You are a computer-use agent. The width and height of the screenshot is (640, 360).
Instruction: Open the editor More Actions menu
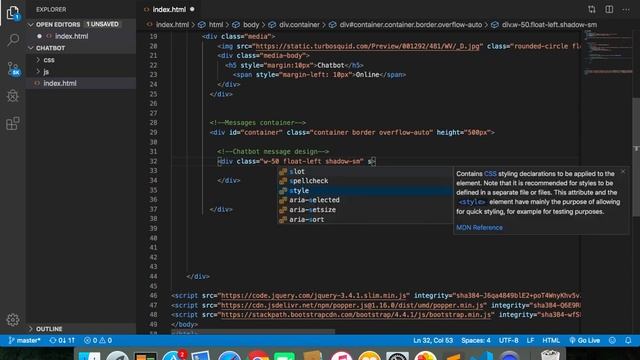[x=626, y=9]
